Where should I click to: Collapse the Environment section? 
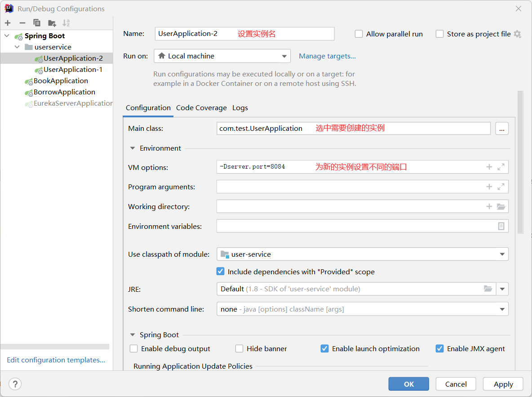click(133, 148)
